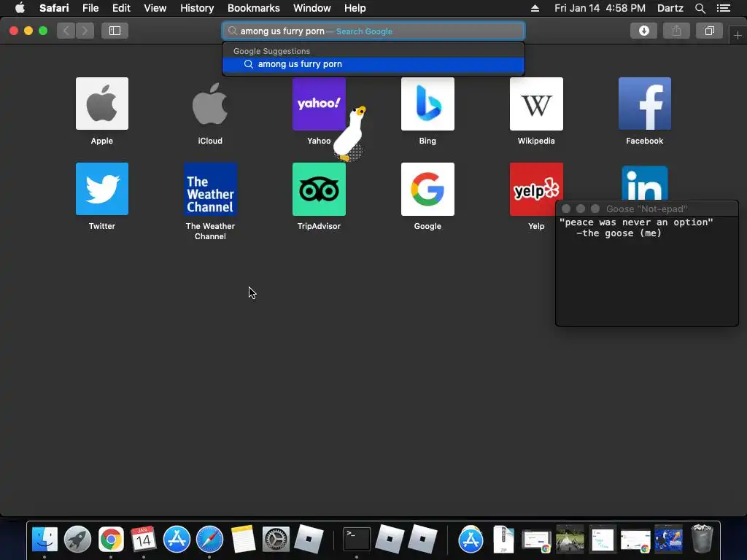Image resolution: width=747 pixels, height=560 pixels.
Task: Click the Share button in Safari toolbar
Action: 676,31
